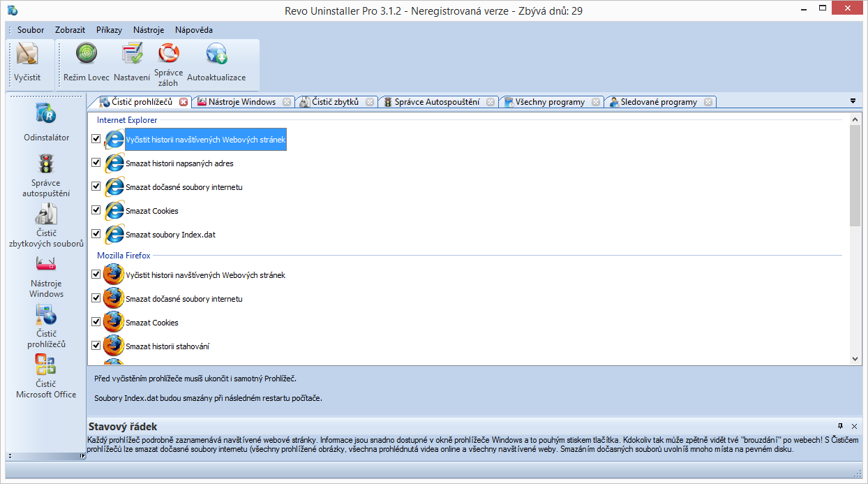Image resolution: width=868 pixels, height=484 pixels.
Task: Uncheck Mozilla Firefox Smazat Cookies
Action: pos(96,322)
